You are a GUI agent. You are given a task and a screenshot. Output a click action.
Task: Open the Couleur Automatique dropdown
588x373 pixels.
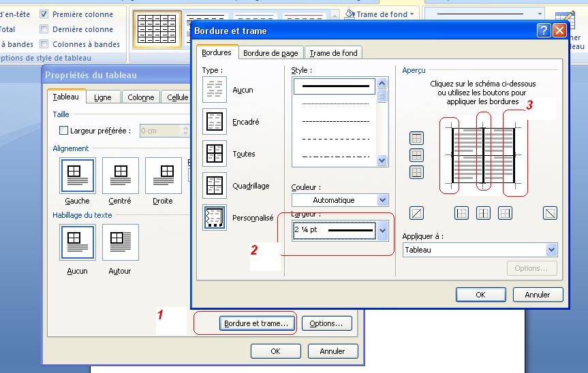(x=382, y=200)
